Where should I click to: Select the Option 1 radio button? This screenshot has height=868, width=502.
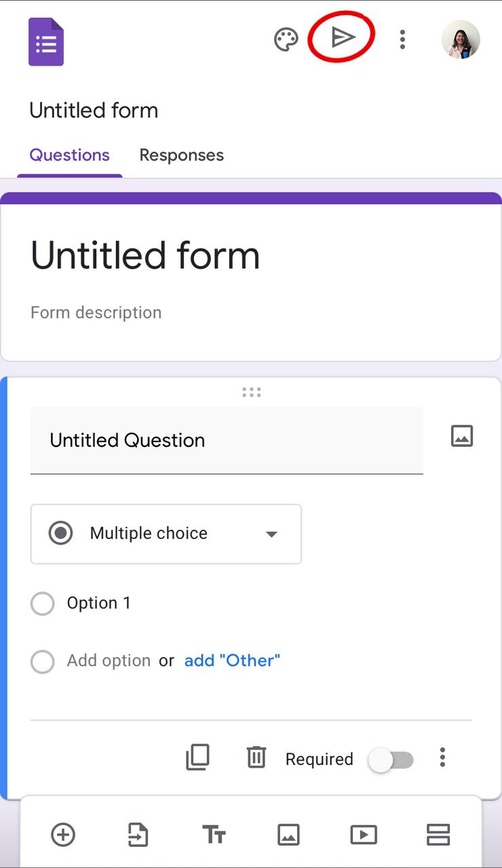(43, 604)
